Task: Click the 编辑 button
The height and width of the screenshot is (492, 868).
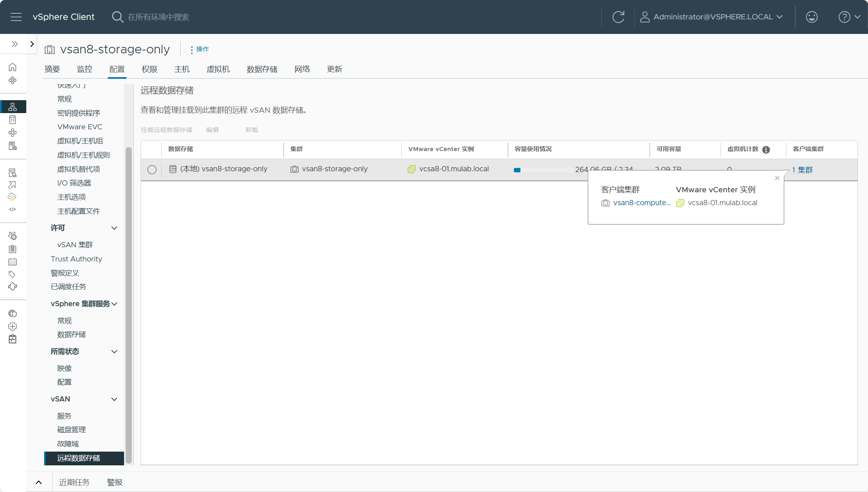Action: coord(212,130)
